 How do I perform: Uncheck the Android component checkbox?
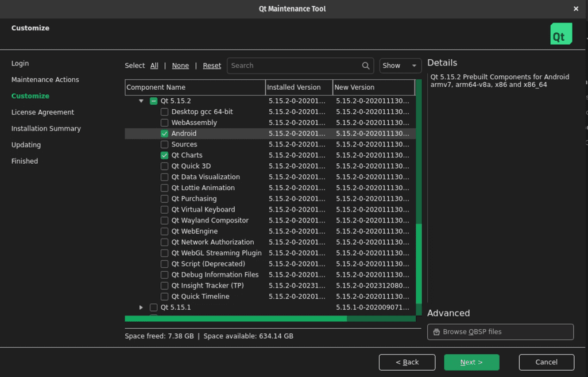pos(164,134)
